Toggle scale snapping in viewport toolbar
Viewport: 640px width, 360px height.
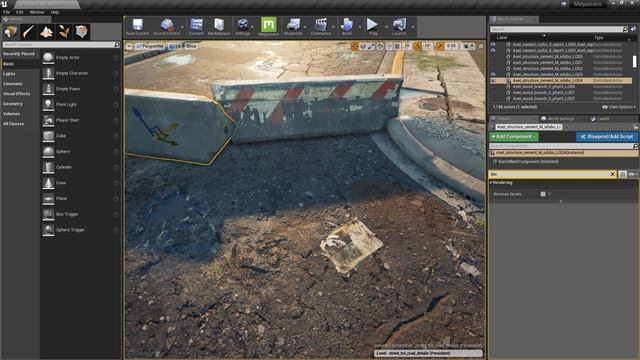pos(440,47)
